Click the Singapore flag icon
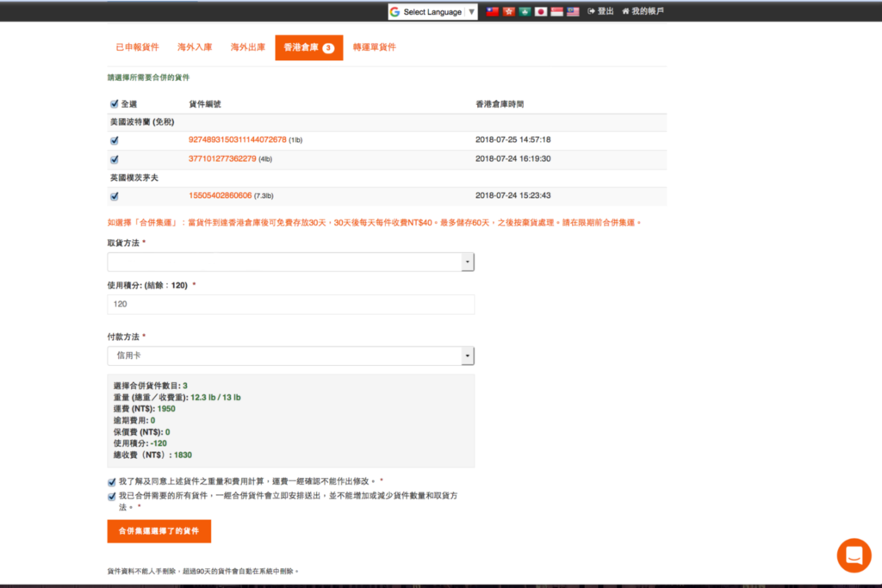The image size is (882, 588). pos(556,11)
